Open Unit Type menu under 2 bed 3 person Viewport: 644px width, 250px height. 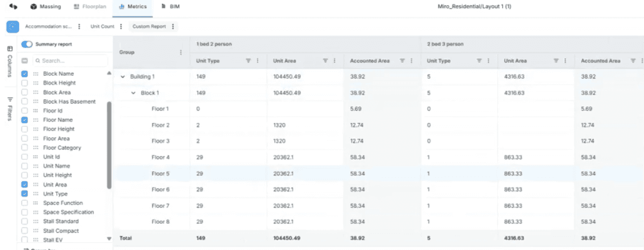point(488,61)
